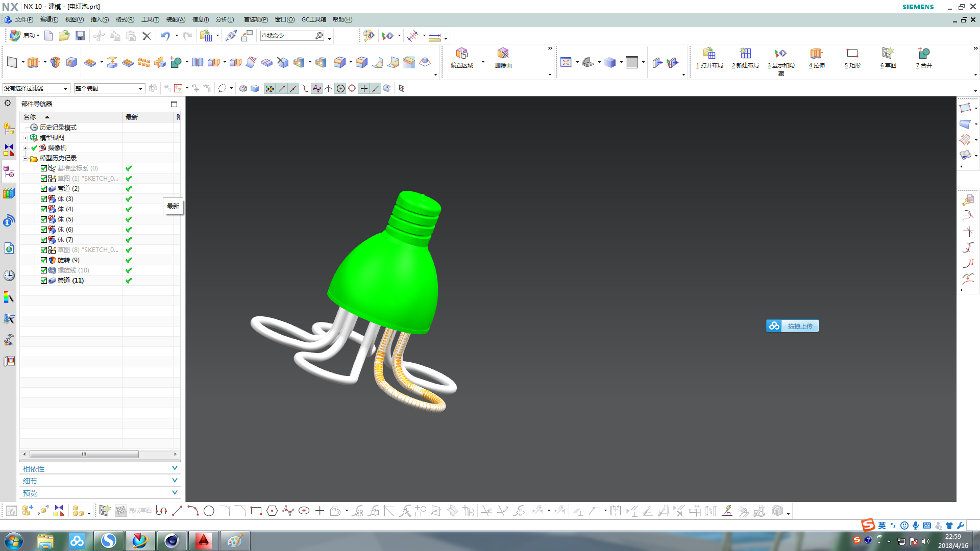Collapse the 模型历史记录 tree node
The image size is (980, 551).
click(25, 158)
